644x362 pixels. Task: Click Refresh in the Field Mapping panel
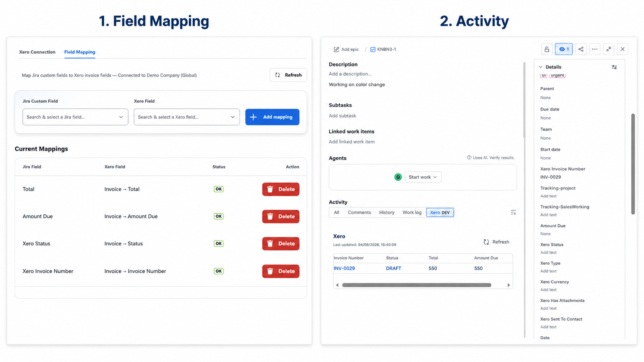point(288,75)
